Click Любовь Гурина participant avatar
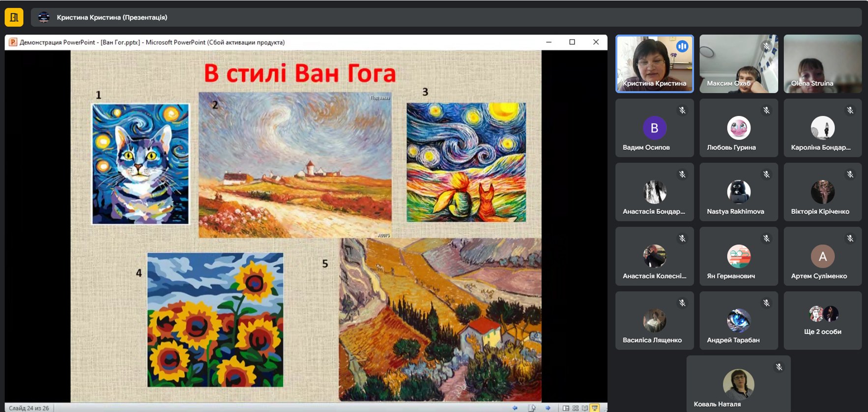The image size is (868, 412). 738,128
